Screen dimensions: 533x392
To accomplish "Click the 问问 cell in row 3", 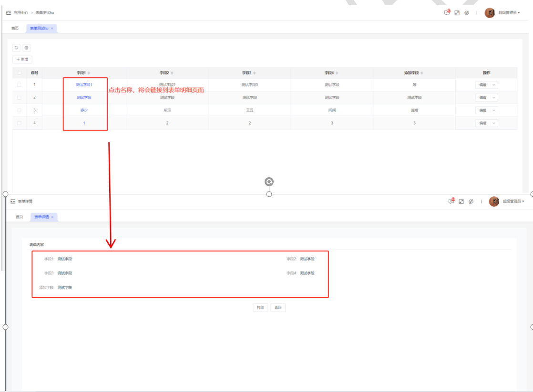I will [x=332, y=111].
